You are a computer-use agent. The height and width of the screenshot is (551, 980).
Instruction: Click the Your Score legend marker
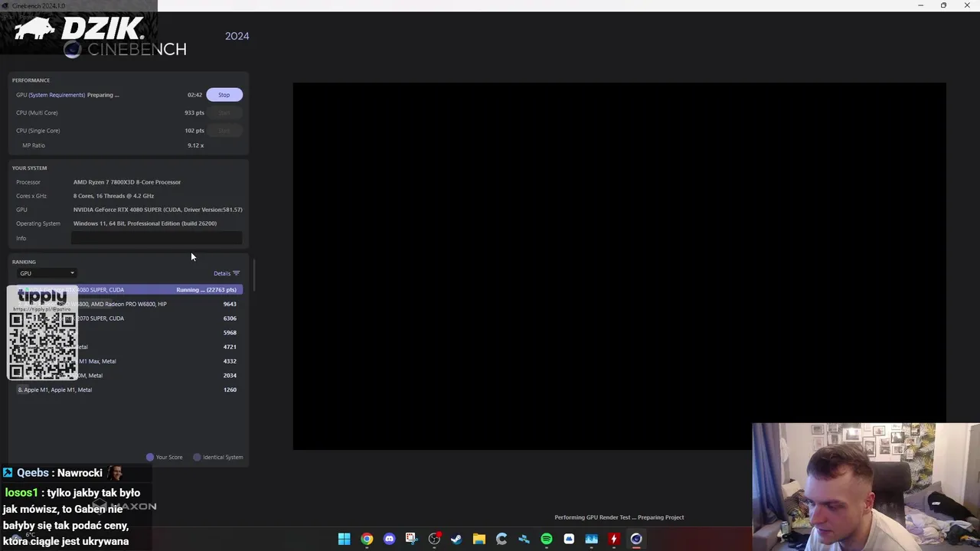pos(150,457)
